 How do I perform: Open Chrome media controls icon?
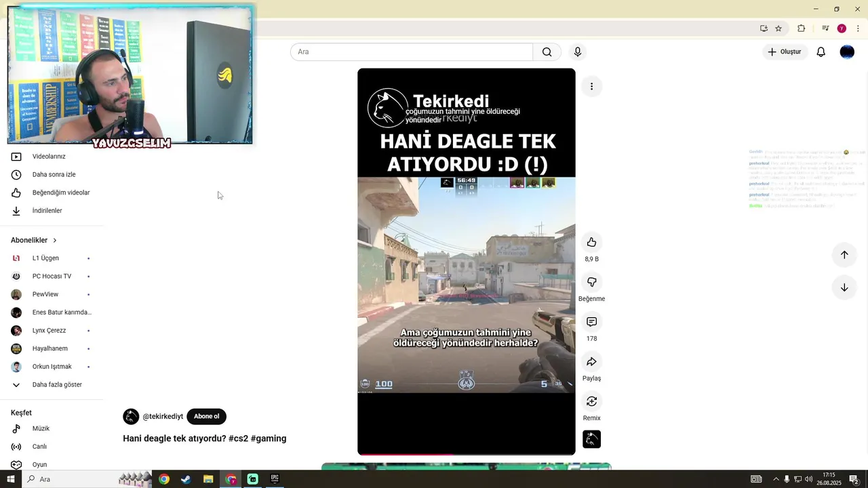click(825, 28)
